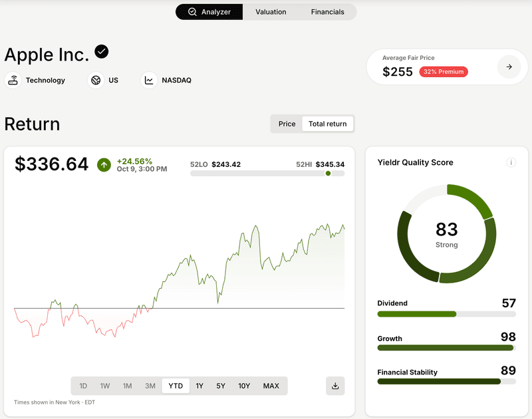The height and width of the screenshot is (419, 532).
Task: Click the Financial Stability score bar
Action: click(446, 381)
